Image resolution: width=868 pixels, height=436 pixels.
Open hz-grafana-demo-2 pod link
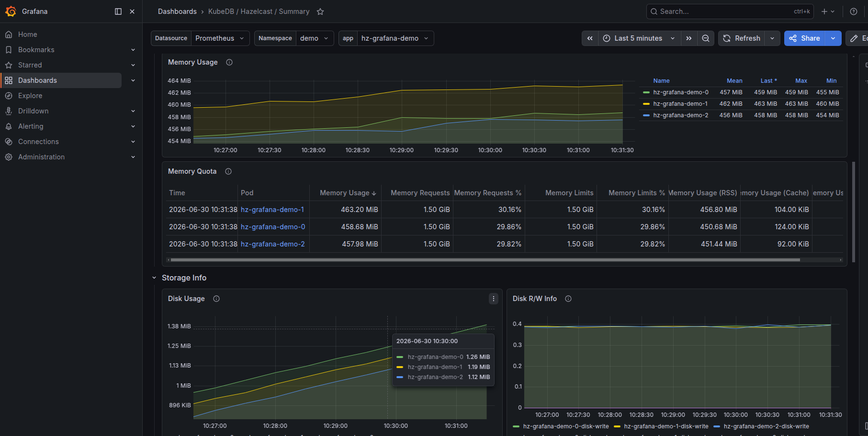272,244
